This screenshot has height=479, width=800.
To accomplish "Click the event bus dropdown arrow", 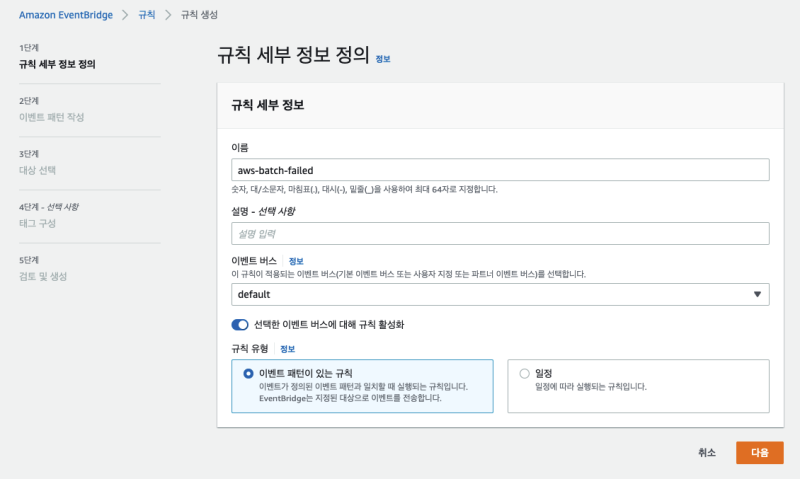I will pyautogui.click(x=757, y=295).
